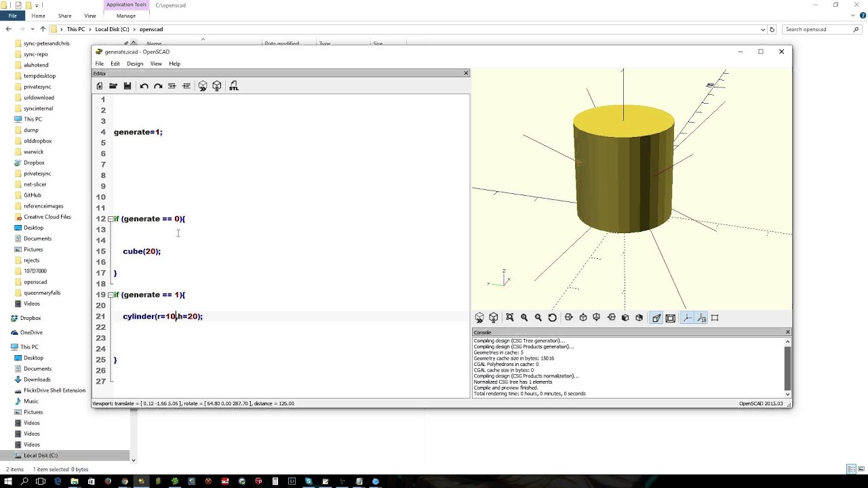Zoom out using the viewport toolbar
The image size is (868, 488).
pos(538,318)
